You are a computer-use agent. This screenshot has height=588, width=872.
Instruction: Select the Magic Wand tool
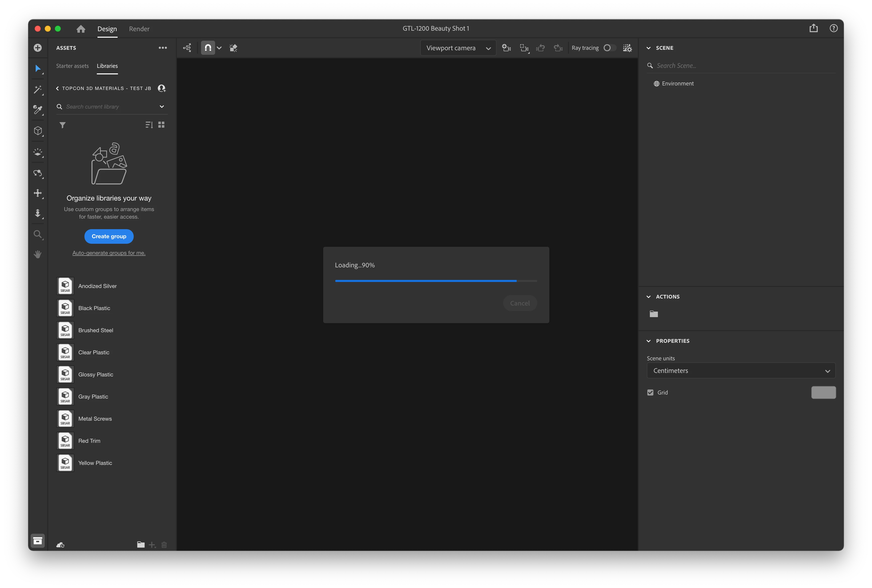[x=37, y=89]
